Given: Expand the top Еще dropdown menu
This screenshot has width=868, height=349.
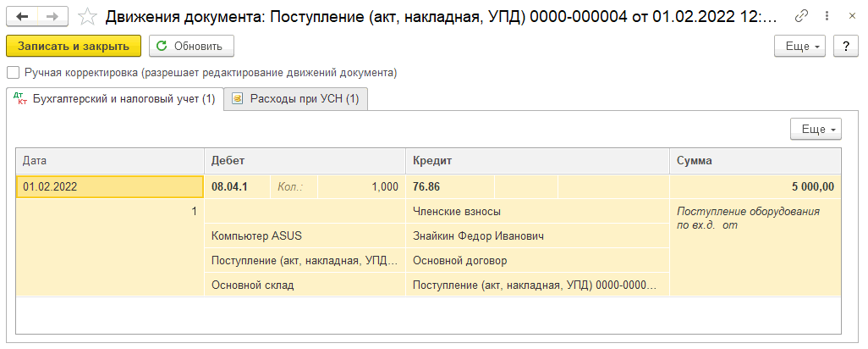Looking at the screenshot, I should click(799, 47).
